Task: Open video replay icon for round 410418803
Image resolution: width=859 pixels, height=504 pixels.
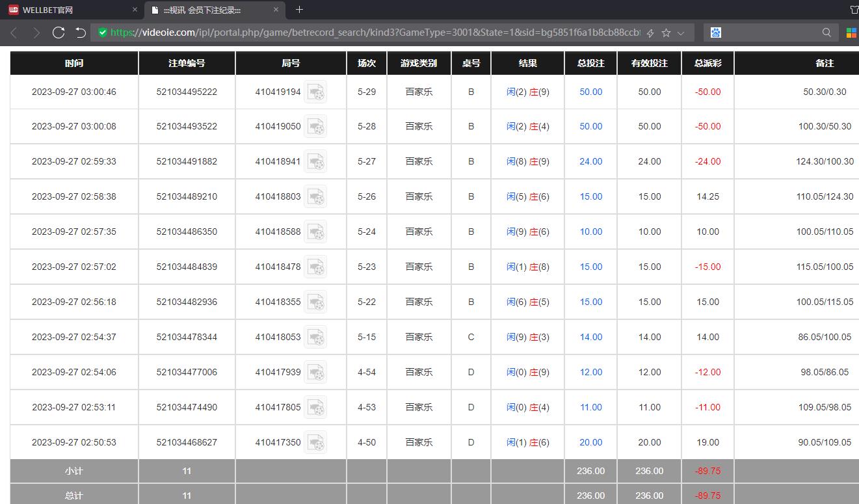Action: point(315,196)
